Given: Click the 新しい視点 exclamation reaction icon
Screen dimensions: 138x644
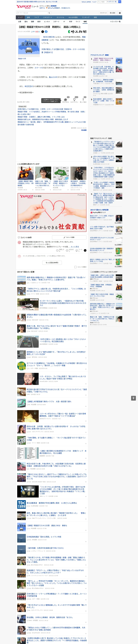Looking at the screenshot, I should pos(83,99).
